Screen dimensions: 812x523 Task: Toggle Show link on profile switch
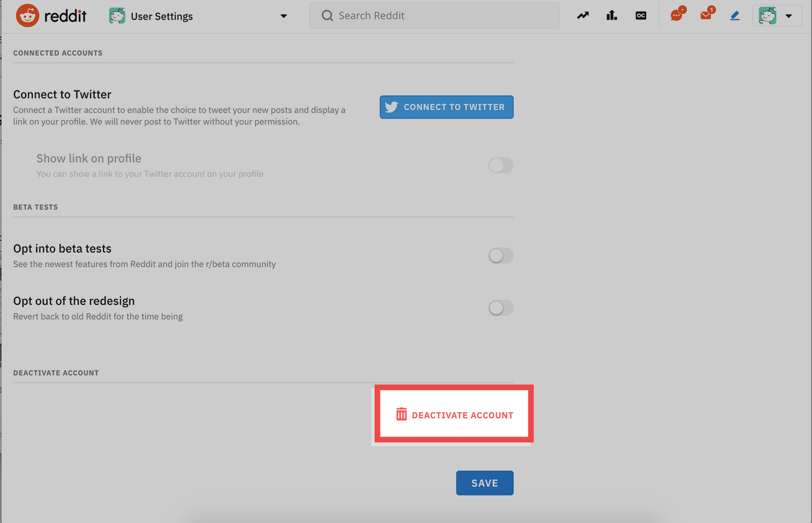(501, 165)
